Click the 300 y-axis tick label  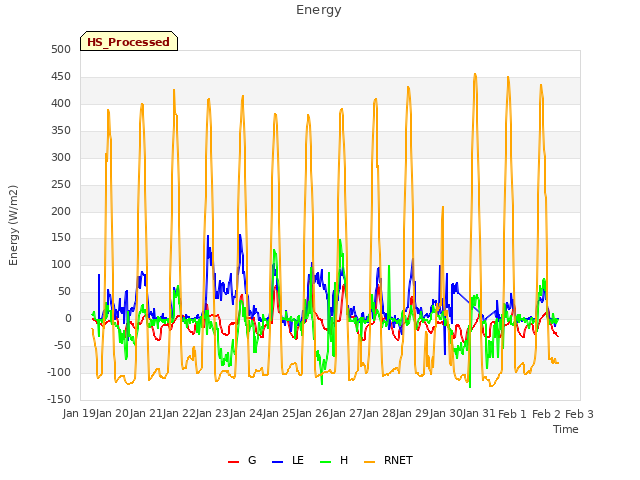61,157
